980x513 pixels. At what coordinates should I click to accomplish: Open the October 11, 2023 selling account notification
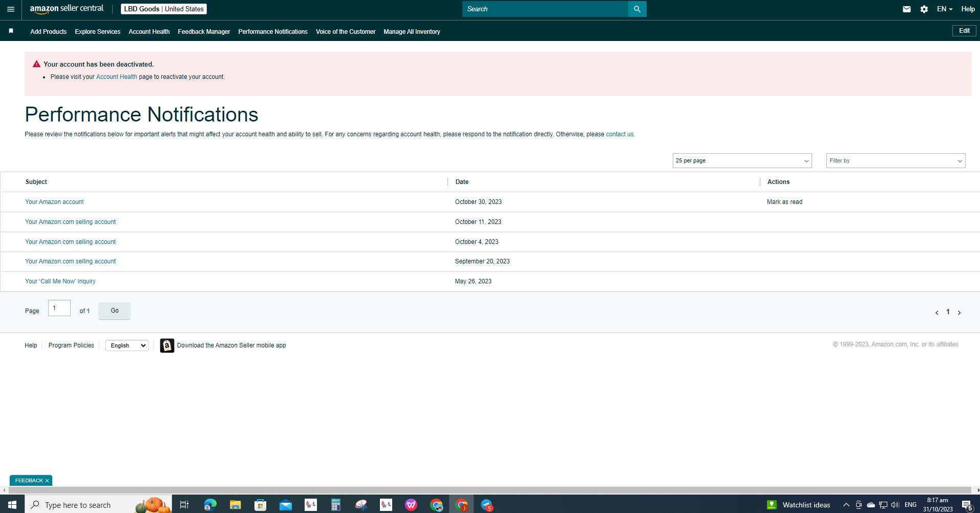pos(71,222)
